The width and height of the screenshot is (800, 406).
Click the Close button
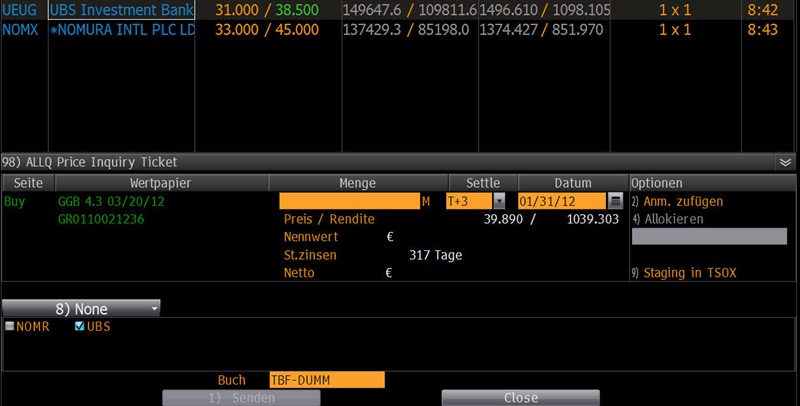coord(520,398)
